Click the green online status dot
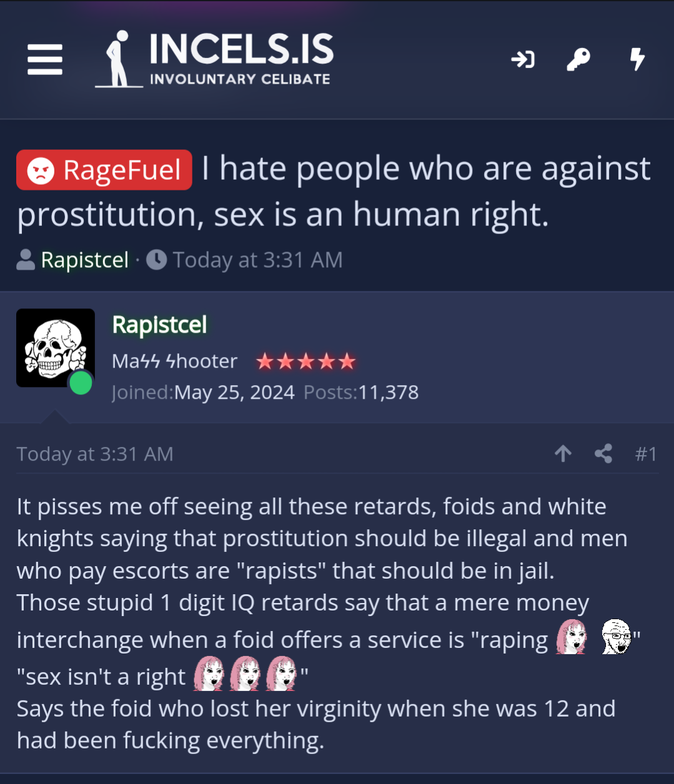Screen dimensions: 674x784 [81, 383]
